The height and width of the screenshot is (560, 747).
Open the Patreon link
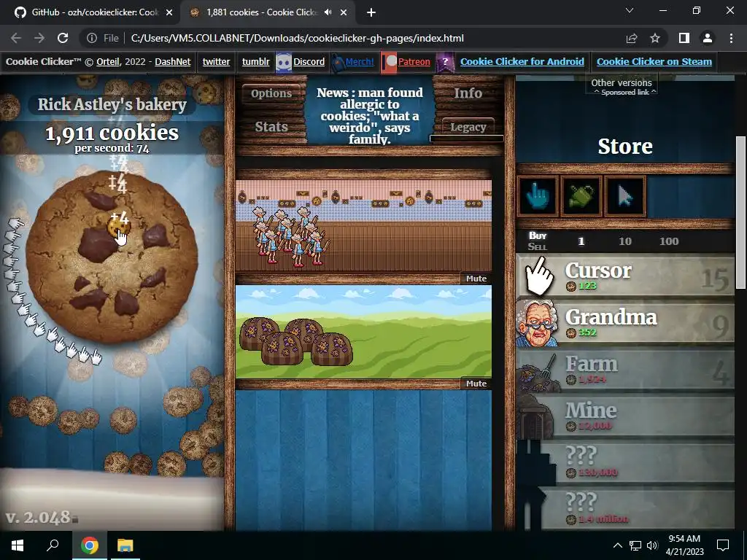point(414,61)
